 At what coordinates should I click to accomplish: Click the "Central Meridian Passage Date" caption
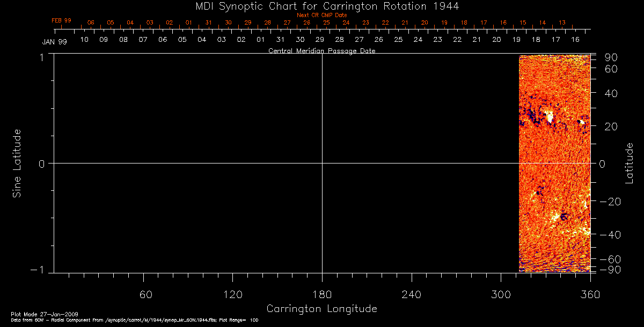[x=321, y=51]
